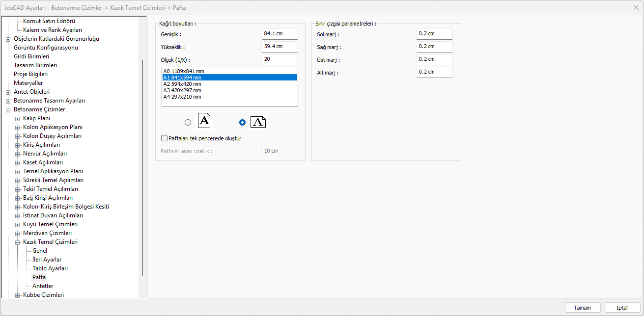
Task: Enable 'Paftaları tek pencerede oluştur' checkbox
Action: 165,138
